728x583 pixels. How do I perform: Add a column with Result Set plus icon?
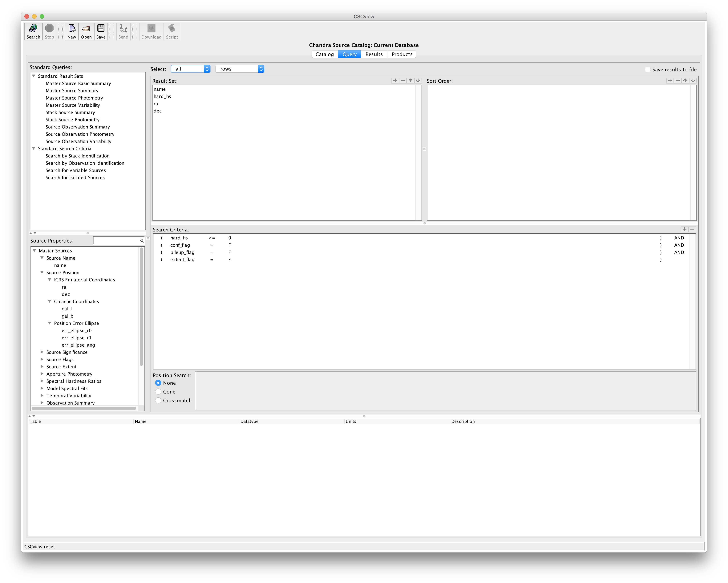coord(395,81)
